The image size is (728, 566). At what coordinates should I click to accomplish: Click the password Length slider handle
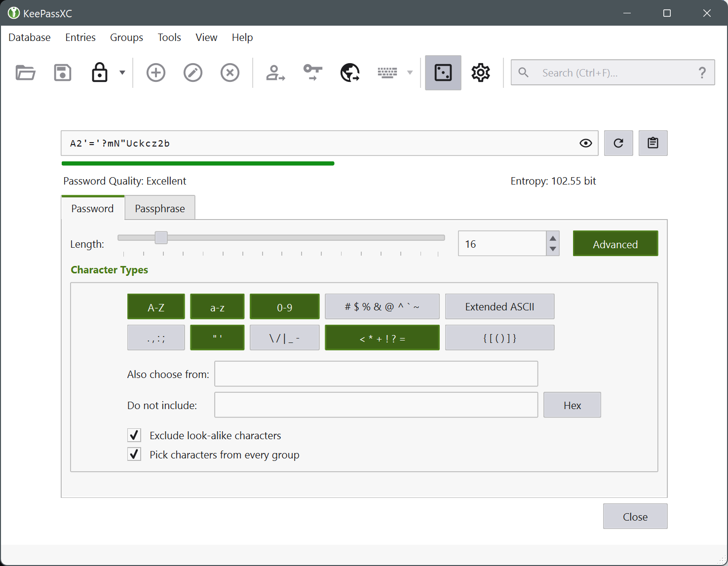click(x=161, y=238)
